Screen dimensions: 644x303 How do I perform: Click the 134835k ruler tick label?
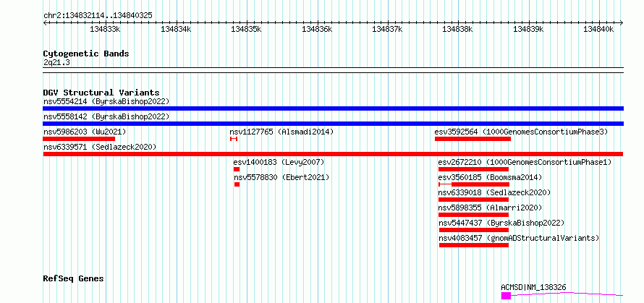coord(247,30)
